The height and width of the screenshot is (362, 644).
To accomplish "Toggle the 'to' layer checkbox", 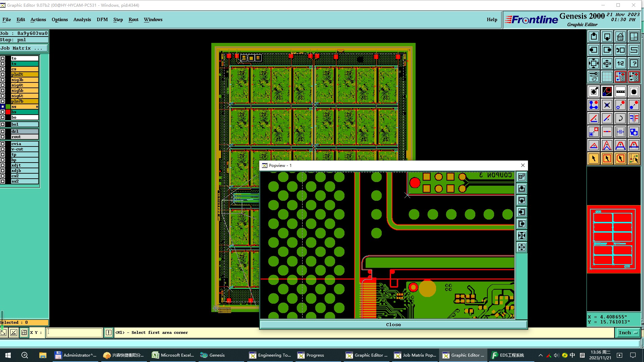I will (3, 58).
